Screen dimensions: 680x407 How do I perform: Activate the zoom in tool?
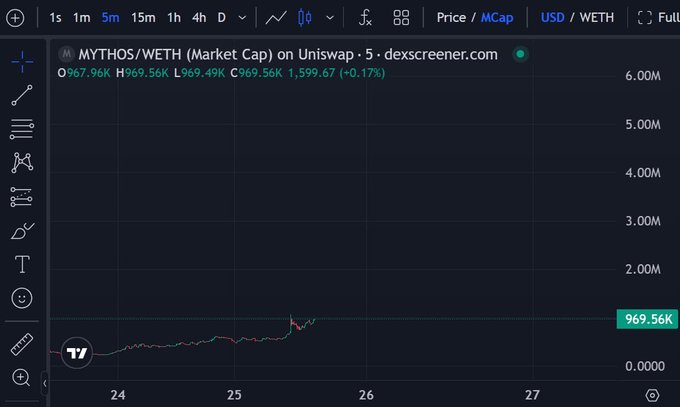coord(21,377)
